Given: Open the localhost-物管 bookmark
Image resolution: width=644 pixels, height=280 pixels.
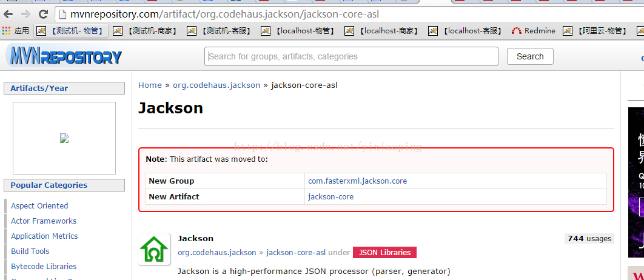Looking at the screenshot, I should (298, 31).
